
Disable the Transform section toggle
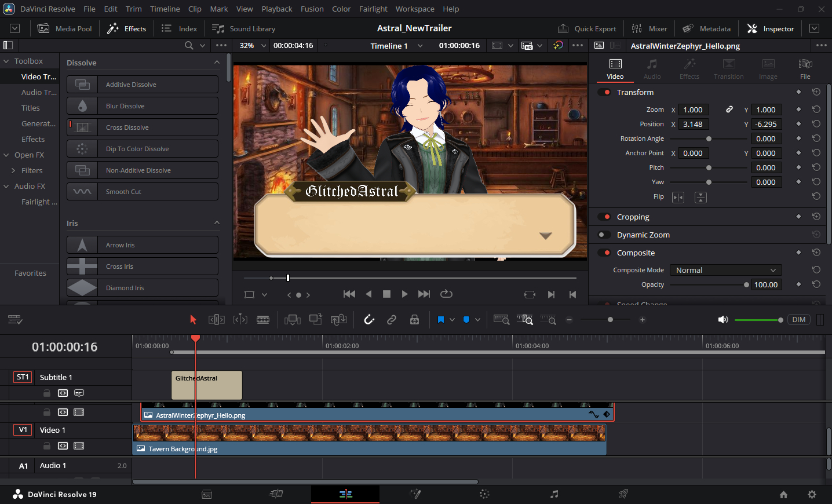click(605, 92)
